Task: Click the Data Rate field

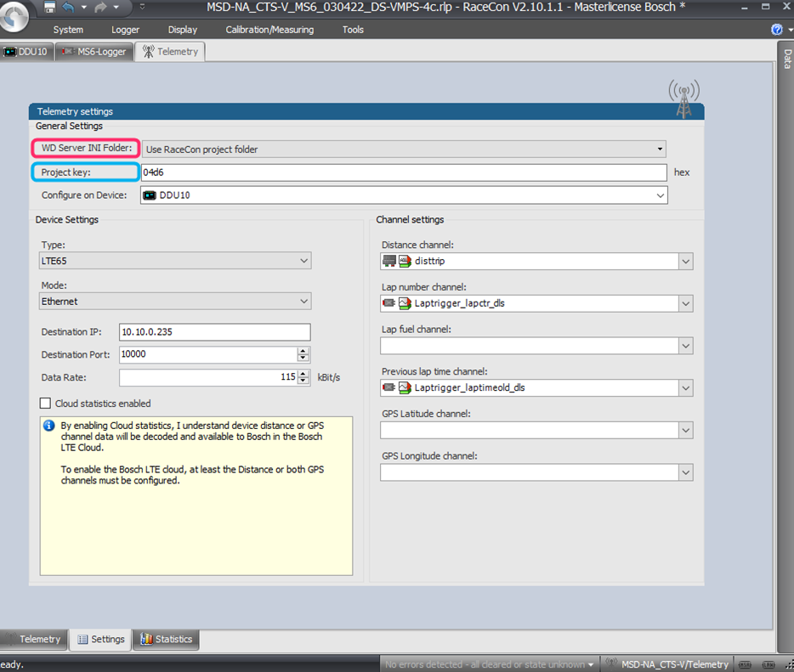Action: click(x=208, y=377)
